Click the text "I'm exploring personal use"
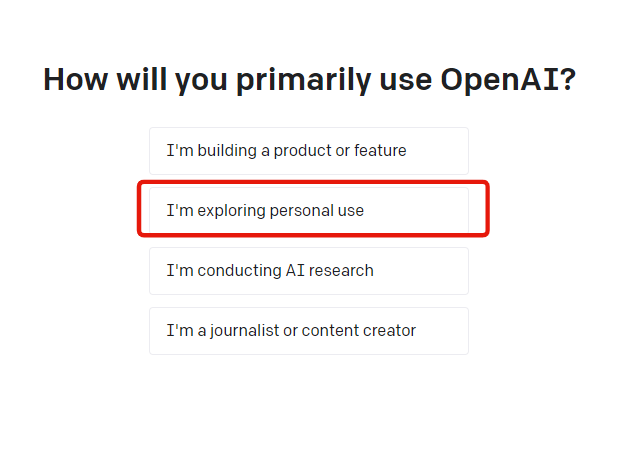The image size is (638, 449). click(x=265, y=211)
